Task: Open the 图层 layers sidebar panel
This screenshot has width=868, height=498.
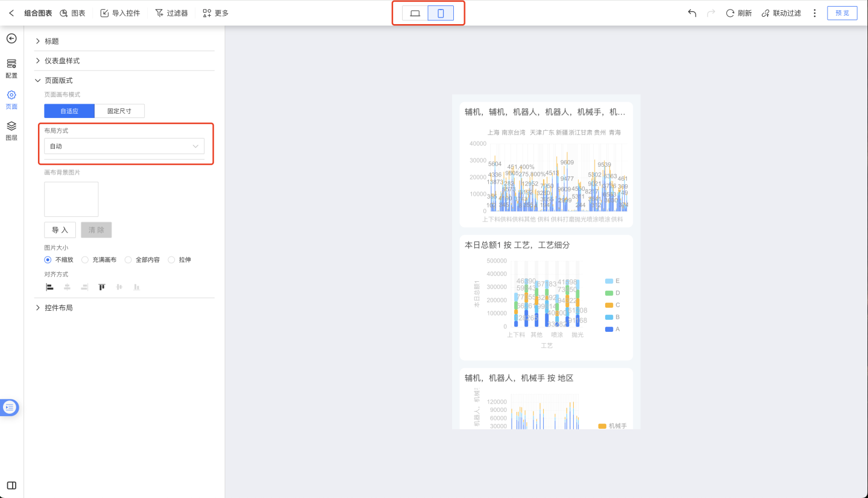Action: 11,130
